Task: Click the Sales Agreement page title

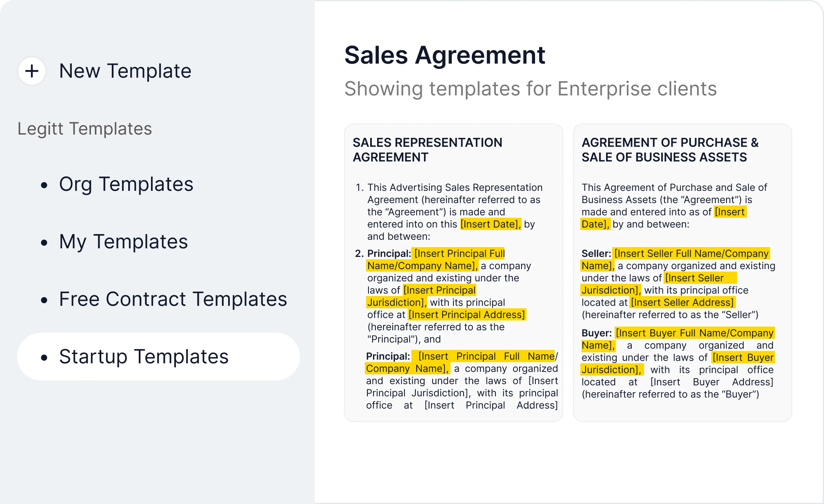Action: [445, 55]
